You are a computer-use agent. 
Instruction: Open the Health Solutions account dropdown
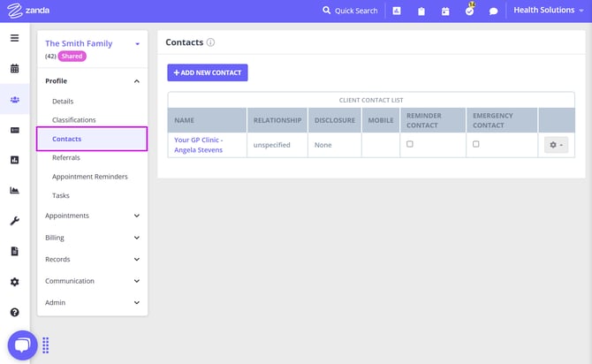pyautogui.click(x=549, y=11)
